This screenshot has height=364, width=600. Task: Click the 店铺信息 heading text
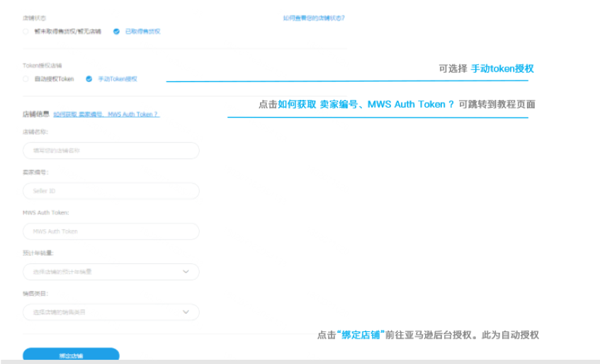pos(36,114)
